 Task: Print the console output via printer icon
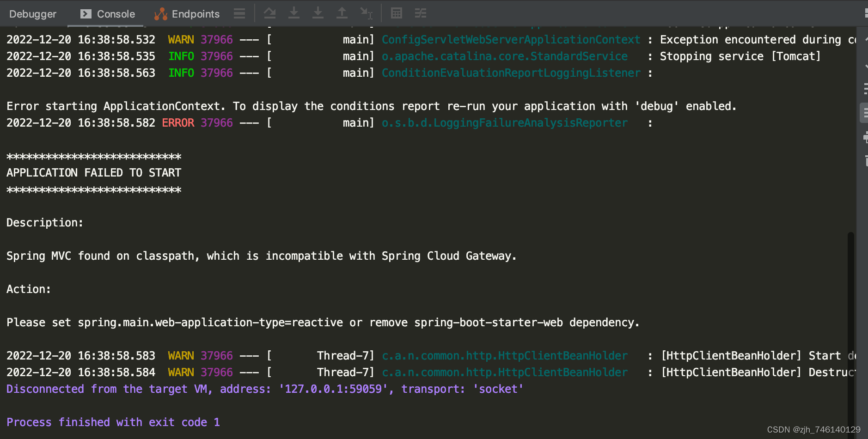865,137
